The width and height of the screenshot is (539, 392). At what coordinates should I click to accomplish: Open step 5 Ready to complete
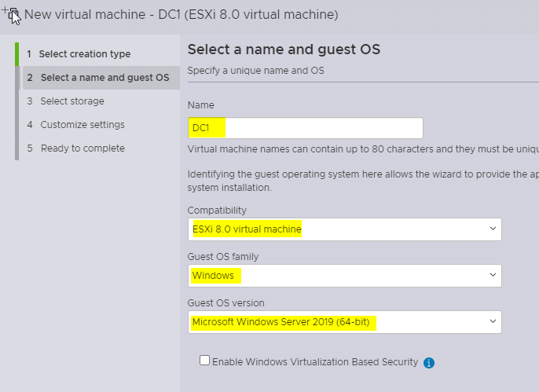82,148
